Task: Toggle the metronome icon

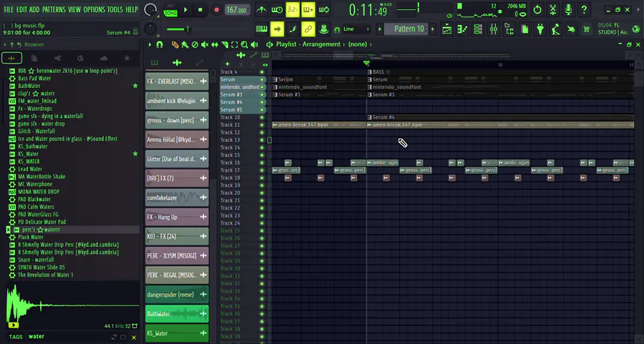Action: click(x=261, y=10)
